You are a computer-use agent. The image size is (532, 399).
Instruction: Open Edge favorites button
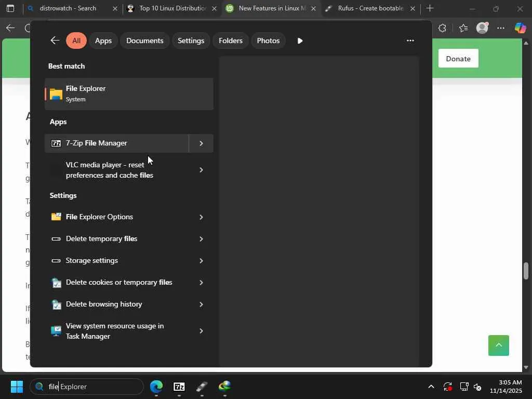(463, 28)
